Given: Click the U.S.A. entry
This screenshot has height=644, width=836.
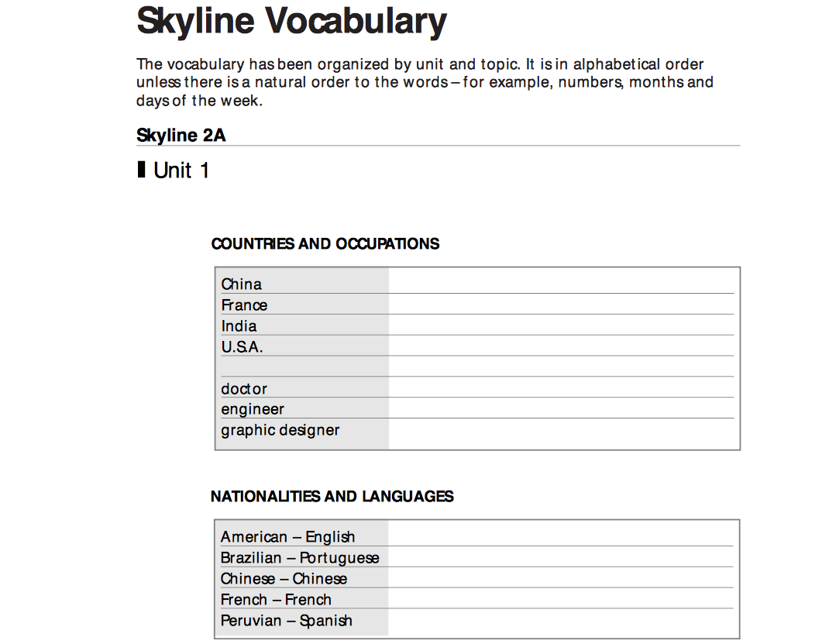Looking at the screenshot, I should click(x=243, y=347).
